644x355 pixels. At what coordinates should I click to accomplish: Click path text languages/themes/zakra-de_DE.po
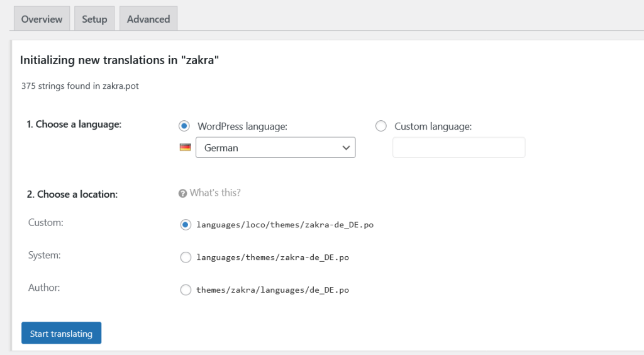[x=273, y=257]
